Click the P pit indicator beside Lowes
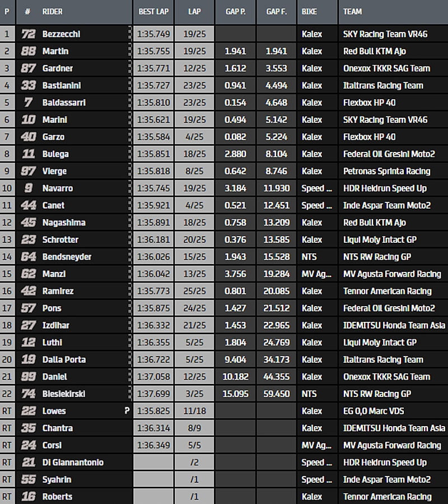 point(127,411)
